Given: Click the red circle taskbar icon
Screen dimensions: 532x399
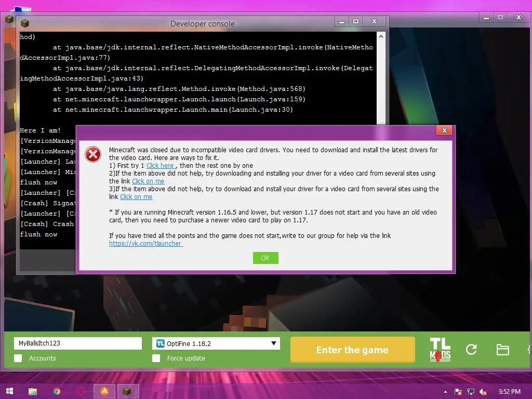Looking at the screenshot, I should (81, 391).
